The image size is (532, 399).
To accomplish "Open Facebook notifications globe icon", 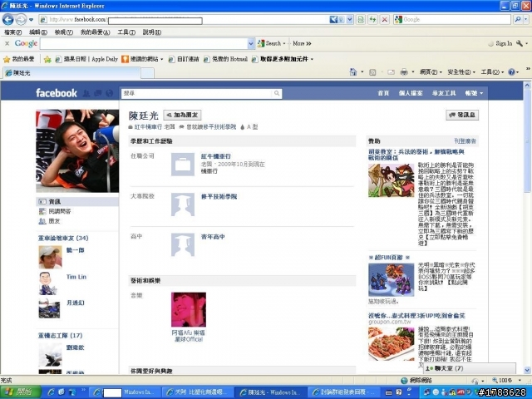I will tap(109, 93).
